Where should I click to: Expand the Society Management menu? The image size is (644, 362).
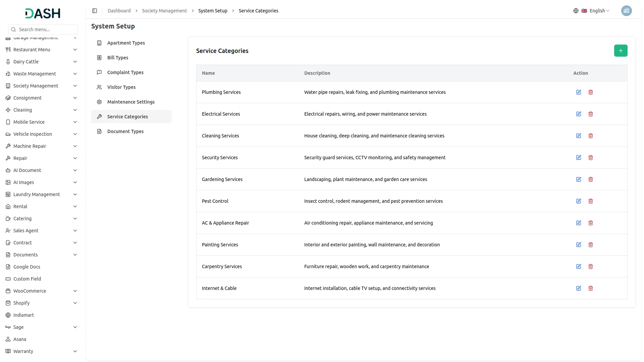(42, 86)
